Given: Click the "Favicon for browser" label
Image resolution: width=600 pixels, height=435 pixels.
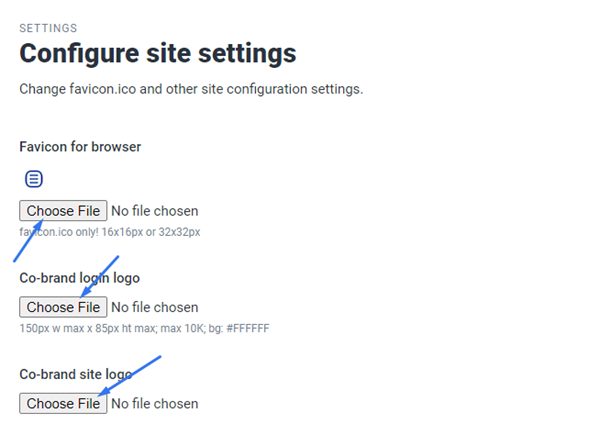Looking at the screenshot, I should [80, 147].
